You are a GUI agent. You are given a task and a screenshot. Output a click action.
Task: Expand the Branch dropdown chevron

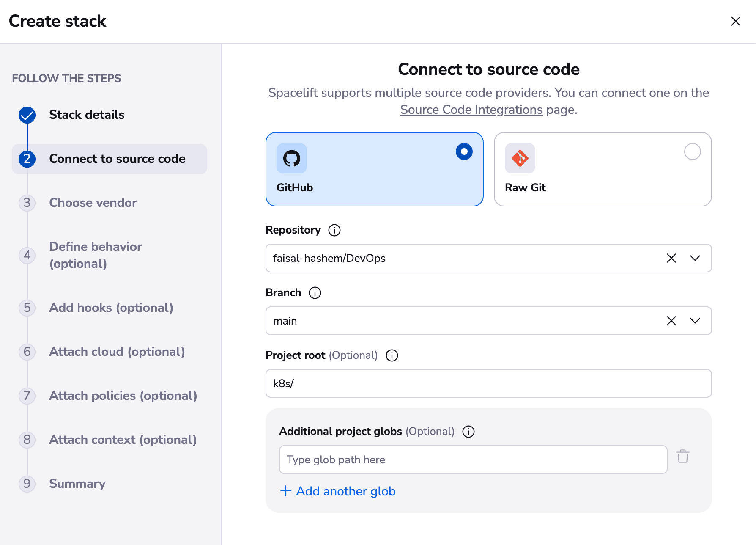pyautogui.click(x=695, y=321)
